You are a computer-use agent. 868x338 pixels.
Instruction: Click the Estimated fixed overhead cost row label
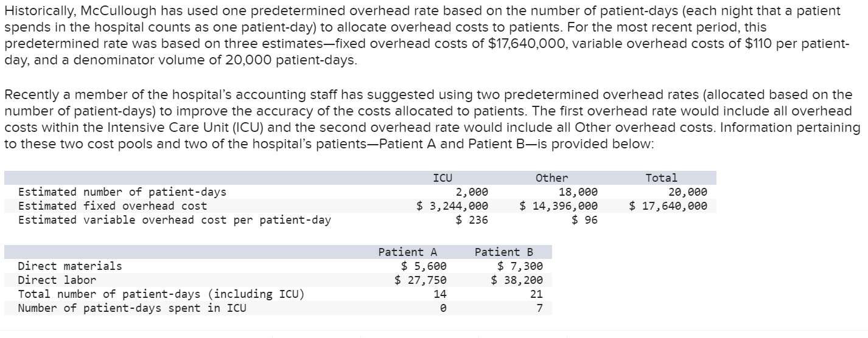pos(113,206)
